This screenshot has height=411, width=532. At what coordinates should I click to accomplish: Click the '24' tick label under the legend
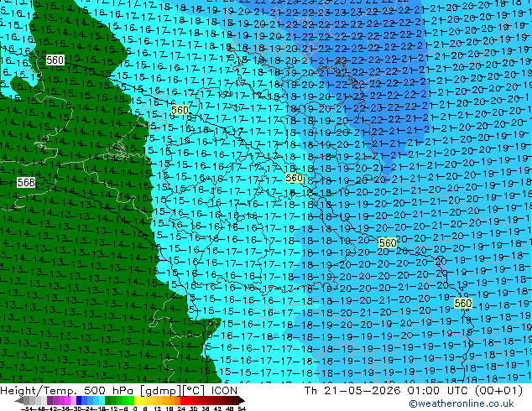point(181,408)
